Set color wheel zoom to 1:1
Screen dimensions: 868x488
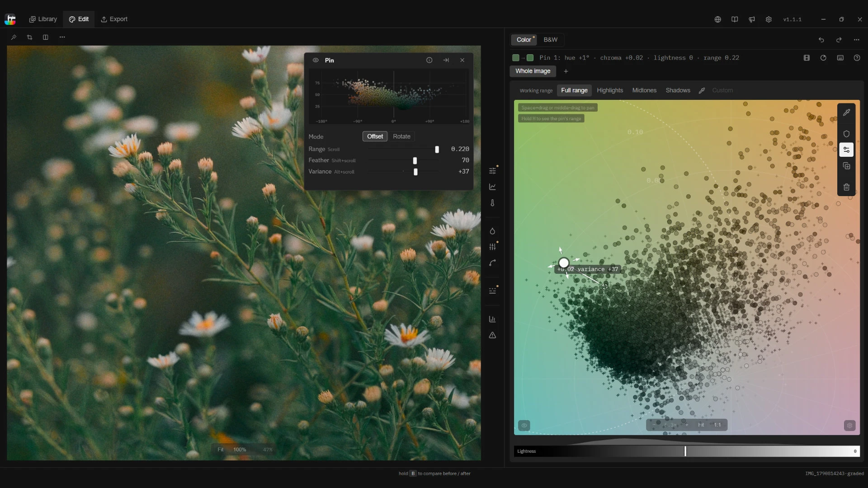[x=717, y=425]
